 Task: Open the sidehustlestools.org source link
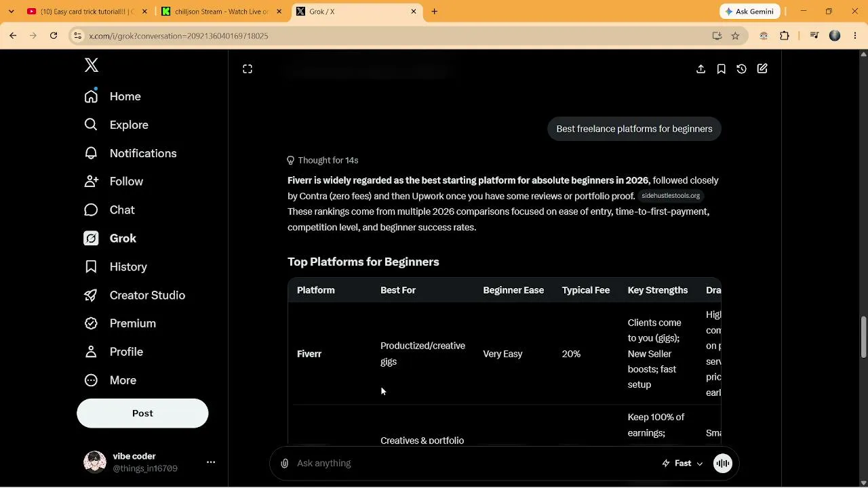(x=671, y=196)
